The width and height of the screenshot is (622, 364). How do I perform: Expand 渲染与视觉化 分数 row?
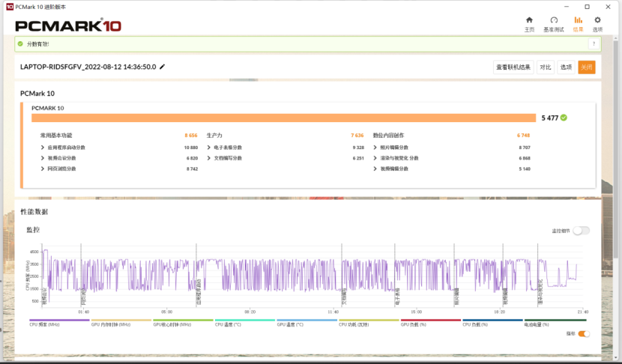(375, 158)
